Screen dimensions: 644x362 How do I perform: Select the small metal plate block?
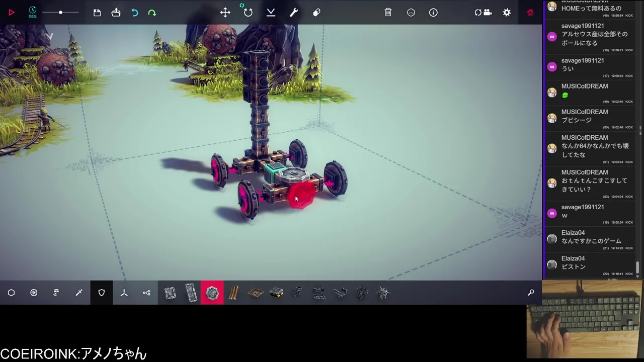(170, 293)
